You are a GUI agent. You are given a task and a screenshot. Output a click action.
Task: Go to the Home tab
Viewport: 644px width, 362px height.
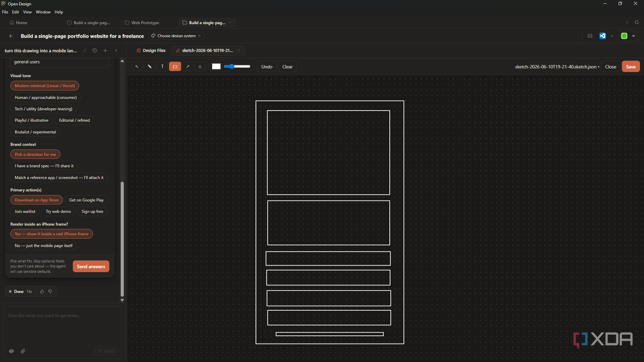pos(18,23)
